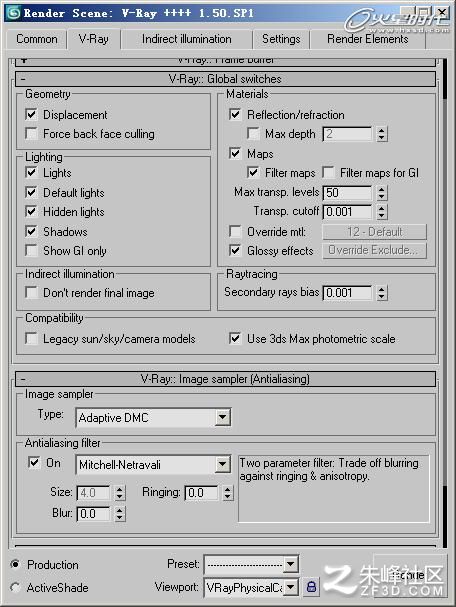Click the Transp. cutoff spinner arrows
This screenshot has width=456, height=607.
click(382, 212)
